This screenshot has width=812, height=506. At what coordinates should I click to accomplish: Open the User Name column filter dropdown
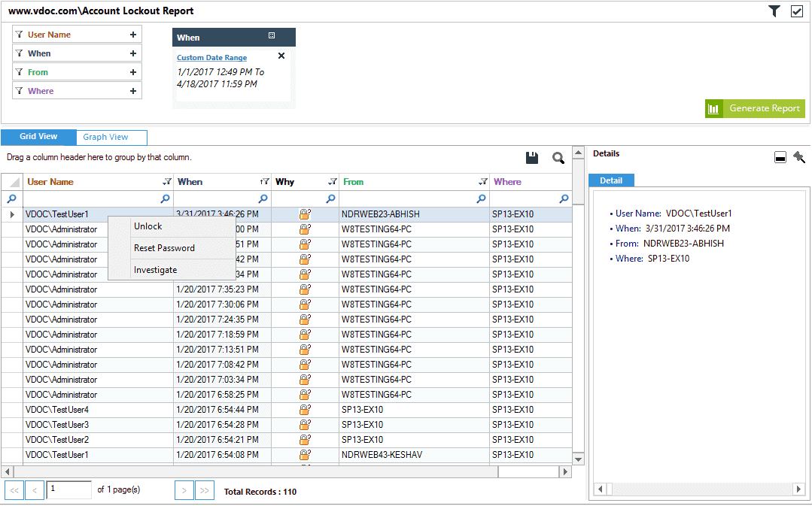[167, 182]
